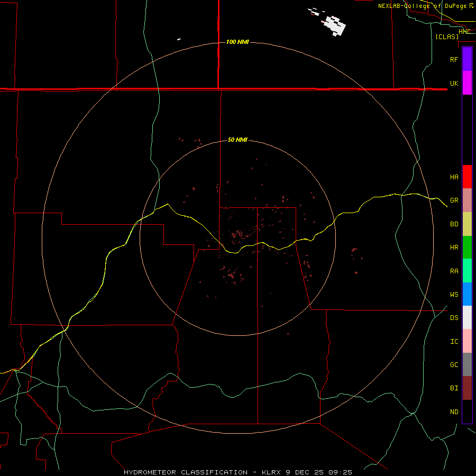This screenshot has height=476, width=476.
Task: Select the HA legend label
Action: tap(454, 177)
